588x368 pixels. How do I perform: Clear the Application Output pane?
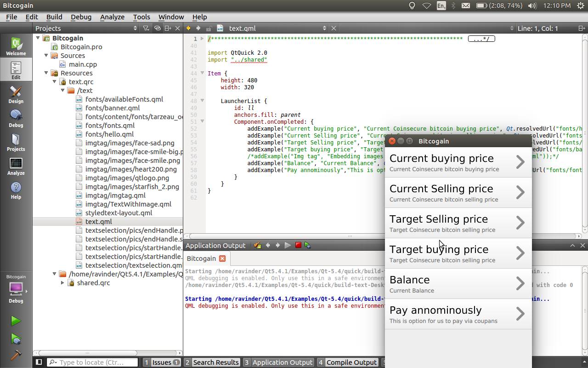tap(258, 245)
